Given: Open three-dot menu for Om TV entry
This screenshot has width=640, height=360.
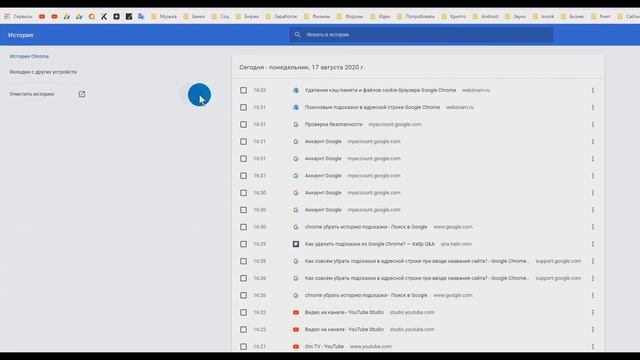Looking at the screenshot, I should 593,347.
